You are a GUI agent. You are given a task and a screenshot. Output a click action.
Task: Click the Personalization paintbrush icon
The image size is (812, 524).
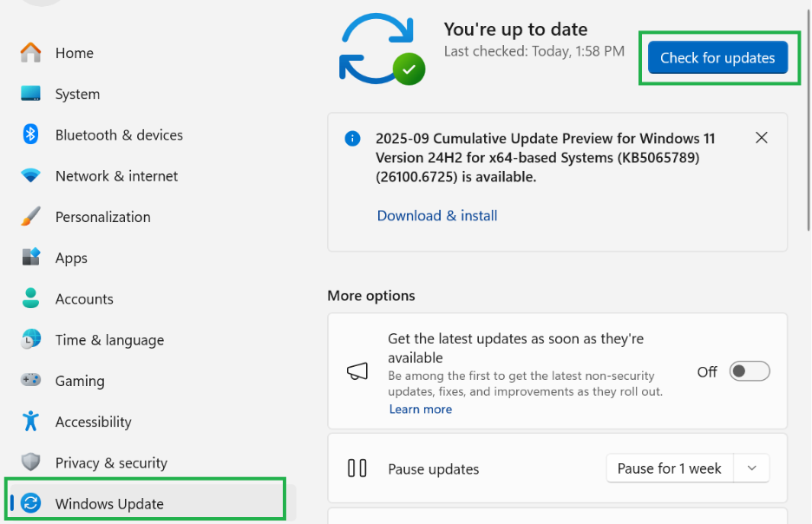click(30, 216)
